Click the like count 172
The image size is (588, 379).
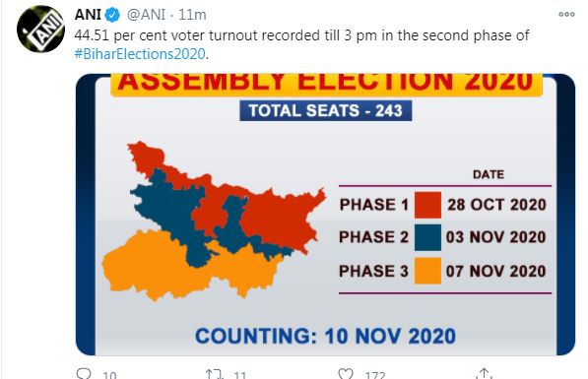point(375,374)
